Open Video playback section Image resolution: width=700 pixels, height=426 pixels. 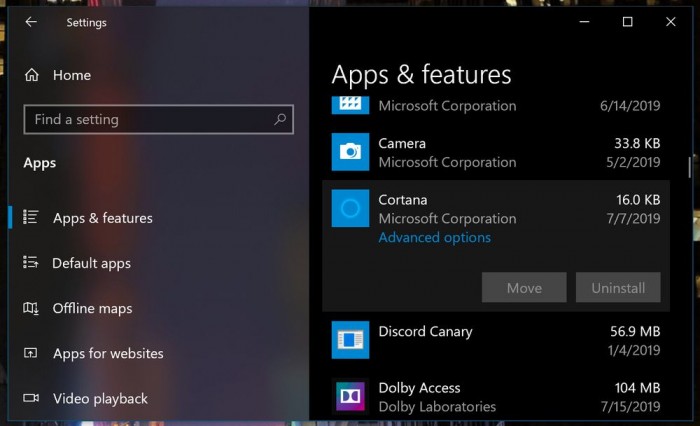click(x=100, y=398)
